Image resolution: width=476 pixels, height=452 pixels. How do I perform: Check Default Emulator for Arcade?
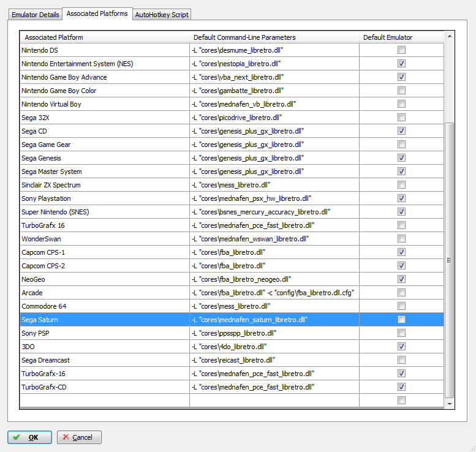(401, 293)
